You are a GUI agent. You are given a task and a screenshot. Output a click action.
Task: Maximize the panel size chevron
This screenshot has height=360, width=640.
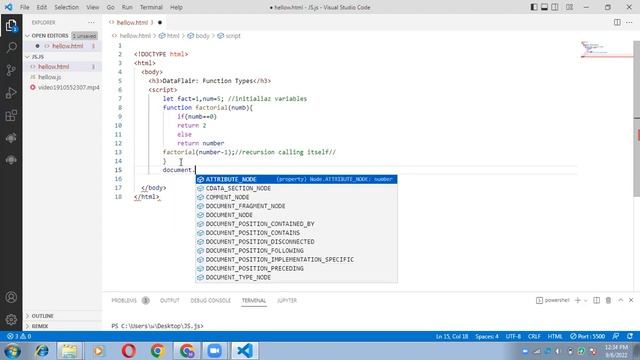(620, 300)
